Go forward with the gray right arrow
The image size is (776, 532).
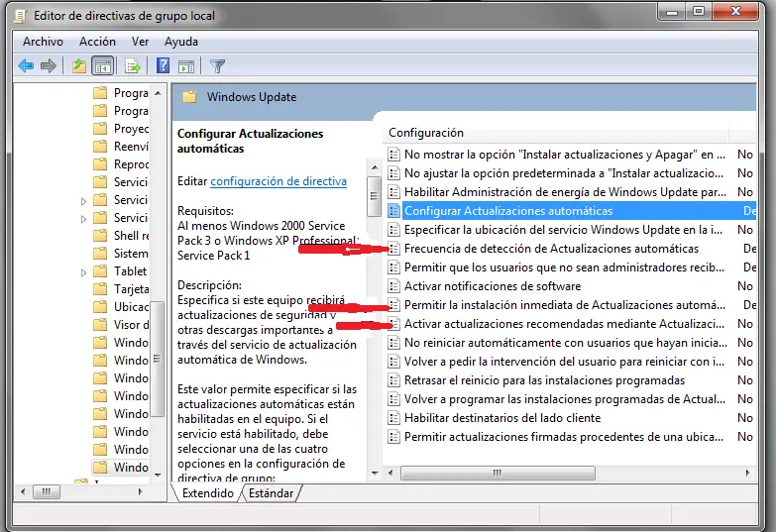coord(48,65)
